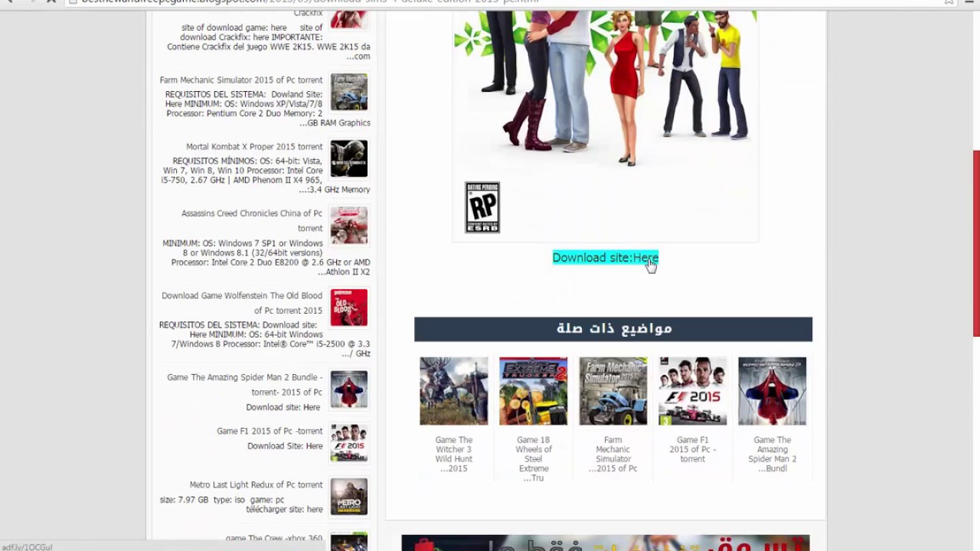Open Mortal Kombat X Proper 2015 torrent link
The width and height of the screenshot is (980, 551).
254,146
